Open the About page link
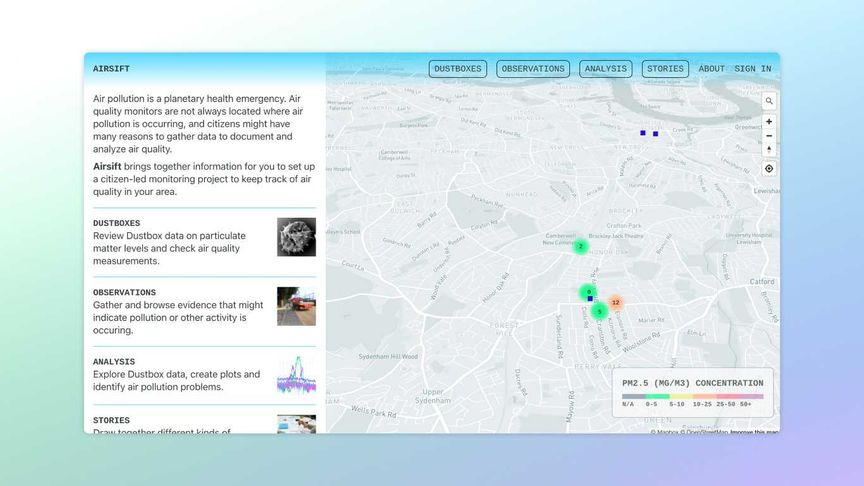 [711, 69]
